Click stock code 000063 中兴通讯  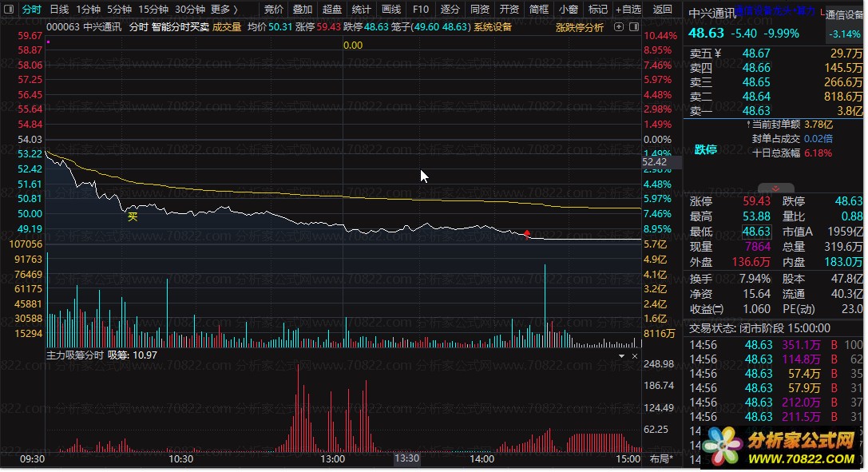(x=84, y=27)
